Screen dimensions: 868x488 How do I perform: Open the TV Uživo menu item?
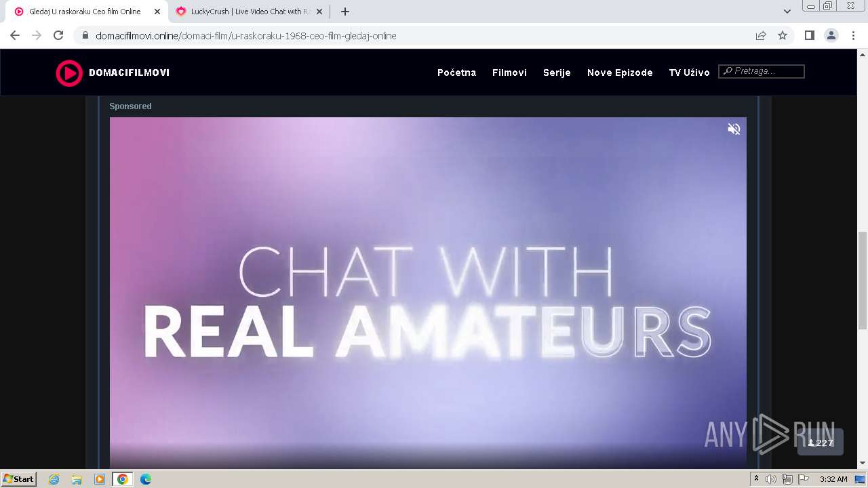689,73
